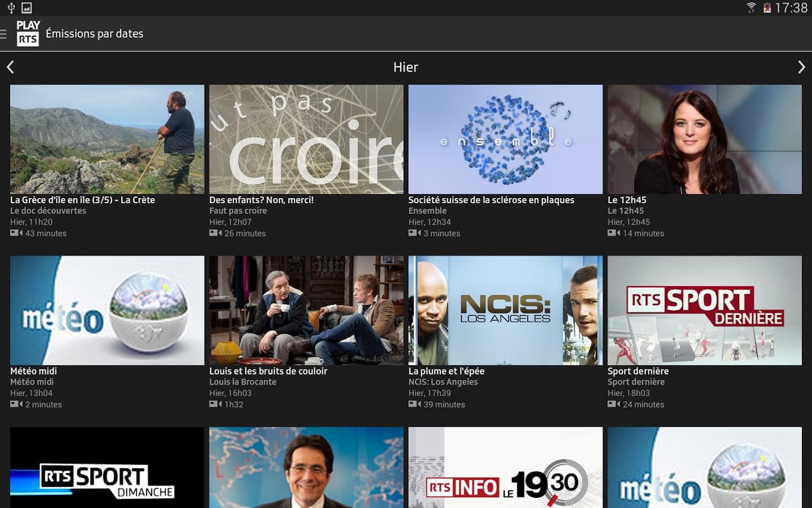The height and width of the screenshot is (508, 812).
Task: Click the USB notification icon
Action: [x=11, y=7]
